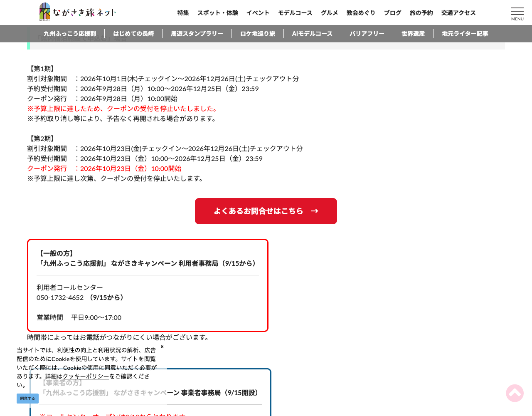Click the 営業時間 平日9:00〜17:00 text

tap(79, 317)
